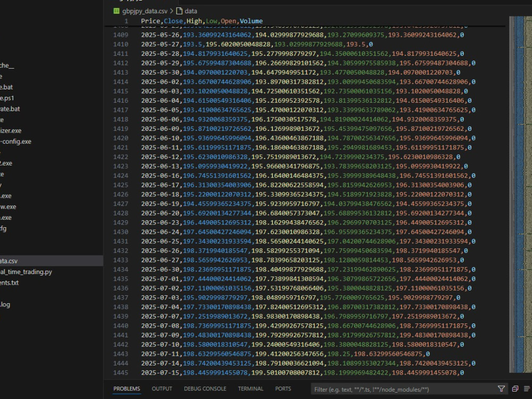Click line number 1420 in the gutter

tap(120, 138)
